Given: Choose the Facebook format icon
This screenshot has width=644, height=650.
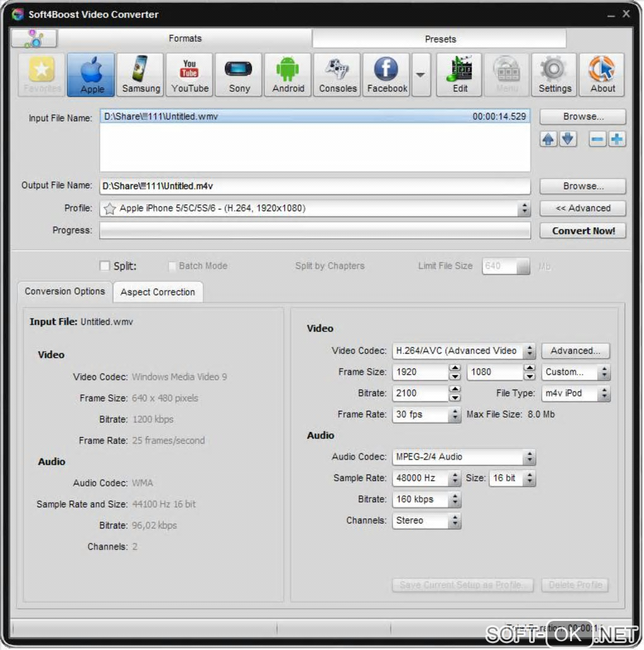Looking at the screenshot, I should coord(386,75).
